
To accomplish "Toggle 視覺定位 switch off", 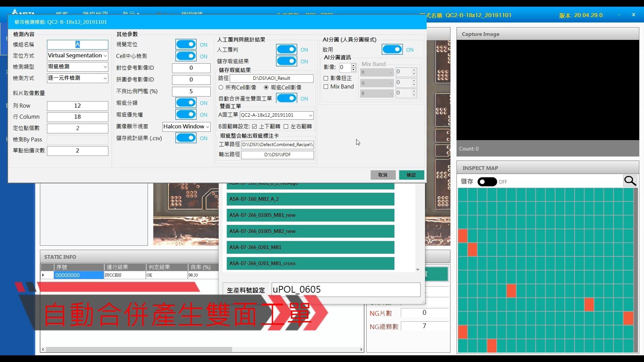I will (x=186, y=45).
